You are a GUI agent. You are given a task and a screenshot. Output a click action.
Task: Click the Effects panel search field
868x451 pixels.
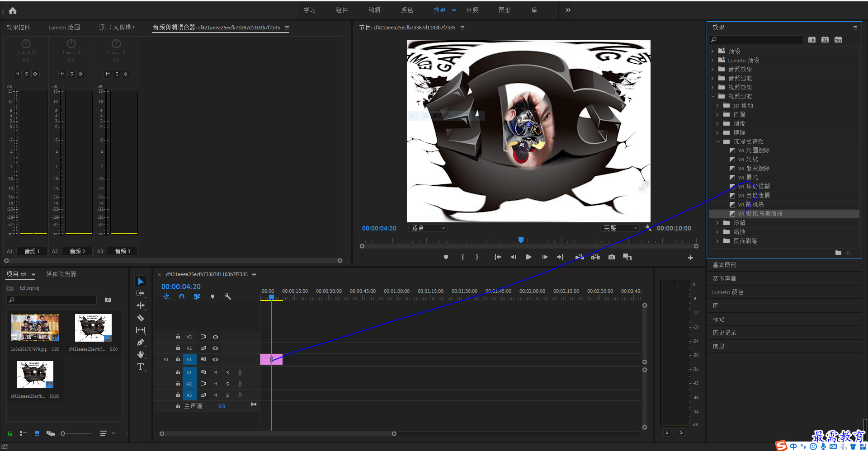pos(756,40)
